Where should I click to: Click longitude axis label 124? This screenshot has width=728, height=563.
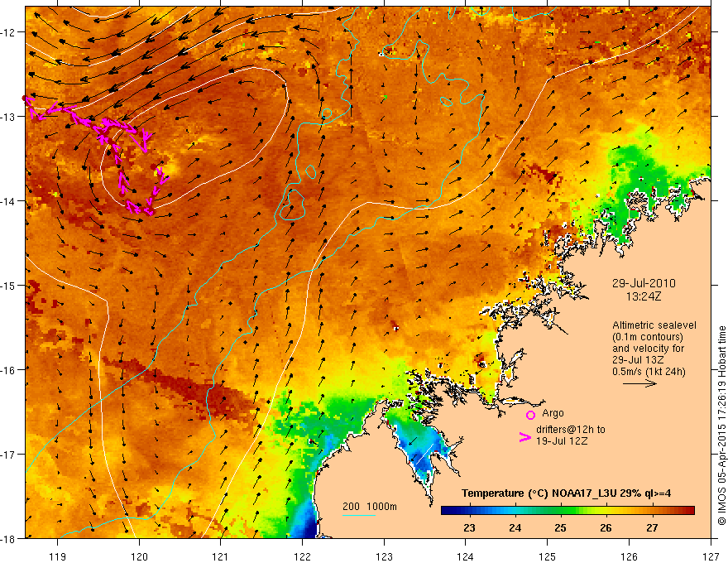click(466, 556)
